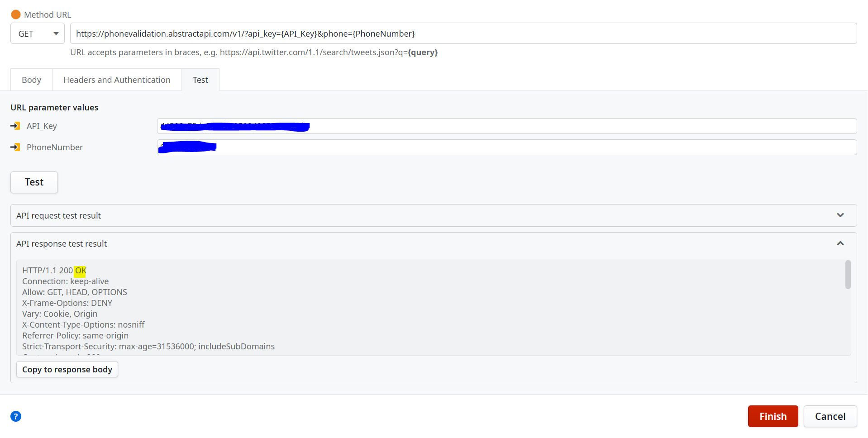The height and width of the screenshot is (438, 868).
Task: Switch to Headers and Authentication tab
Action: click(x=117, y=80)
